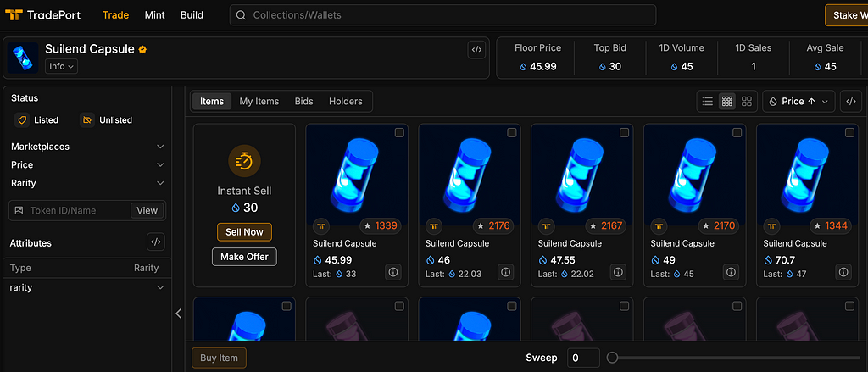Select checkbox on the 70.7 priced capsule

849,132
